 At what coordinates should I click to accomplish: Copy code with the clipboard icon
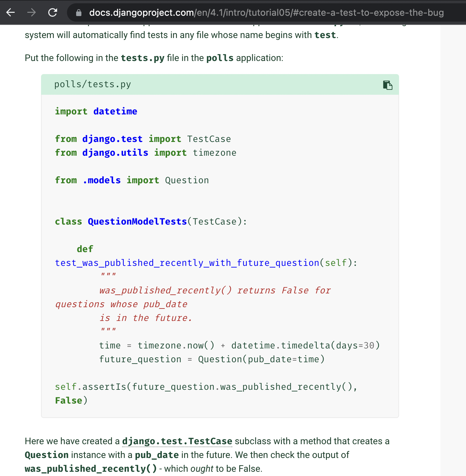point(388,85)
